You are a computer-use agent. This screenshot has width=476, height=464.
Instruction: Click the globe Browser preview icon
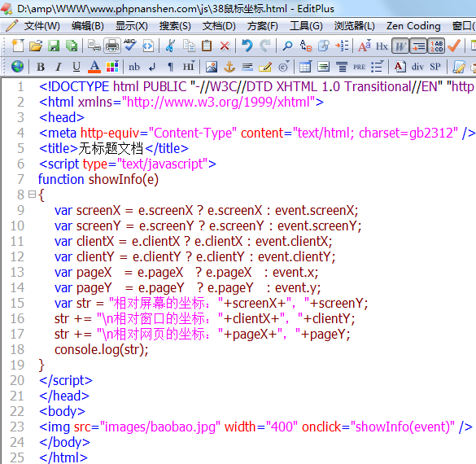pos(17,66)
